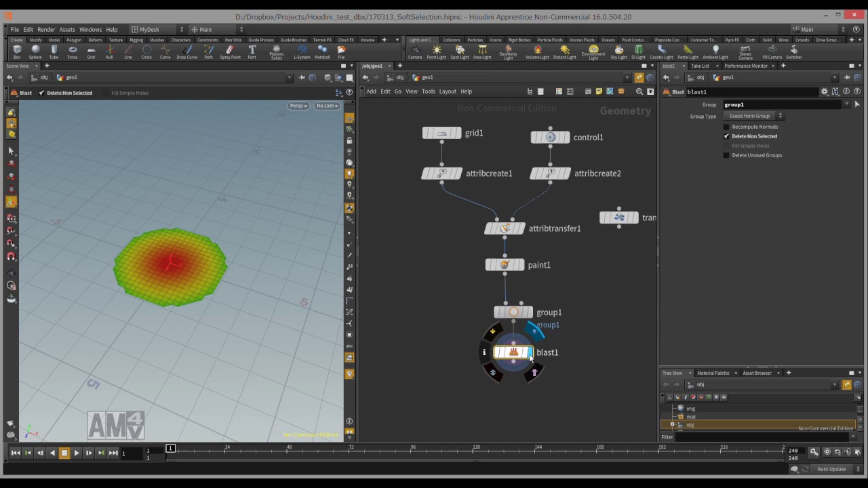Open the parameter gear settings icon
868x488 pixels.
825,91
